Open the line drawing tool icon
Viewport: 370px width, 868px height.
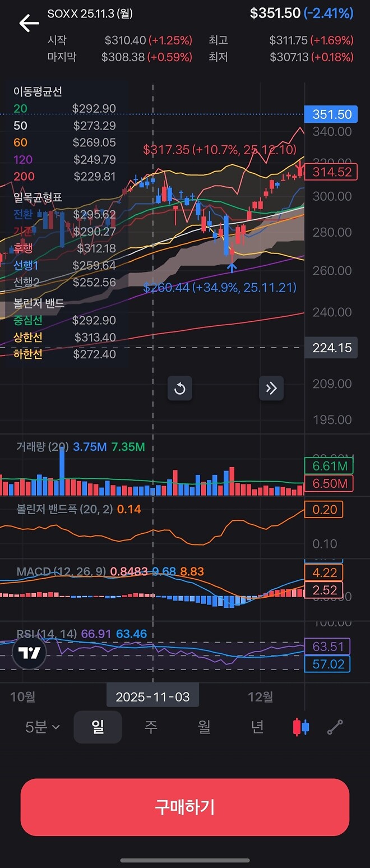(335, 727)
